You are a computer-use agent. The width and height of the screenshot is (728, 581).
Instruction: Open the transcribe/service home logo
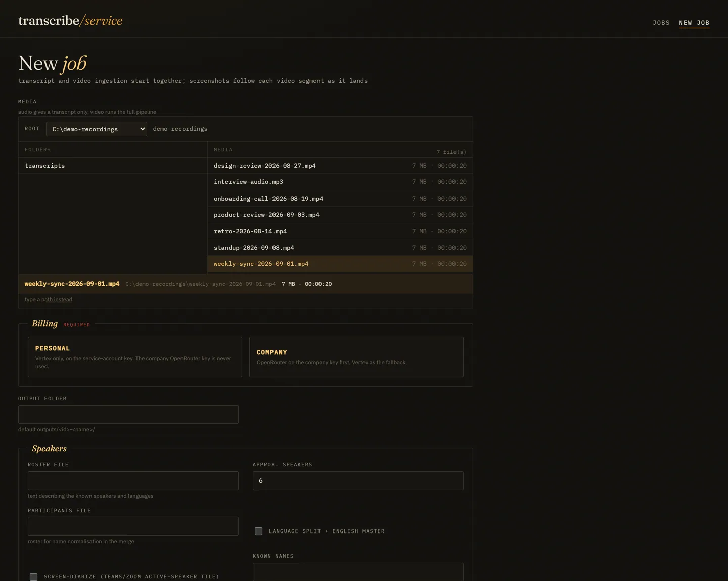[70, 21]
